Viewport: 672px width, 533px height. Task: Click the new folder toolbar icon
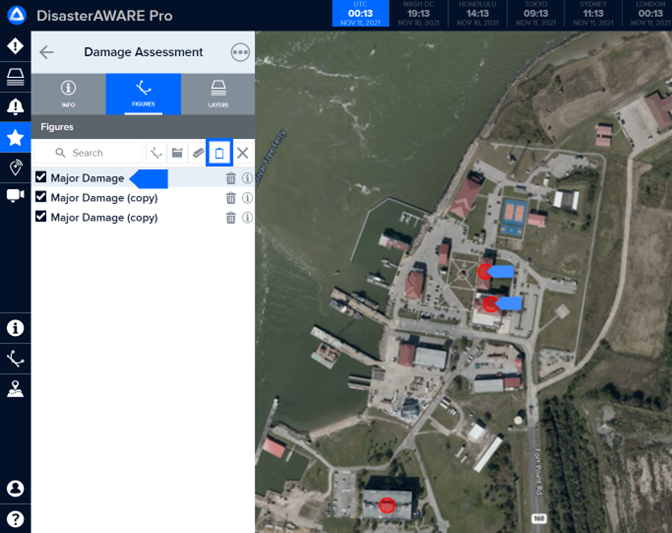pos(177,153)
